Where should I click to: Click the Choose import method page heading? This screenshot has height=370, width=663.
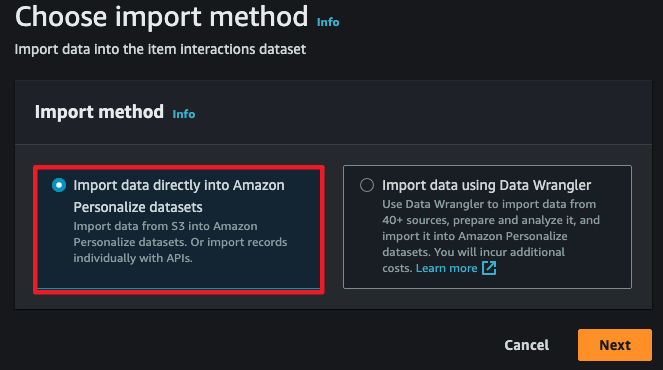click(x=162, y=17)
